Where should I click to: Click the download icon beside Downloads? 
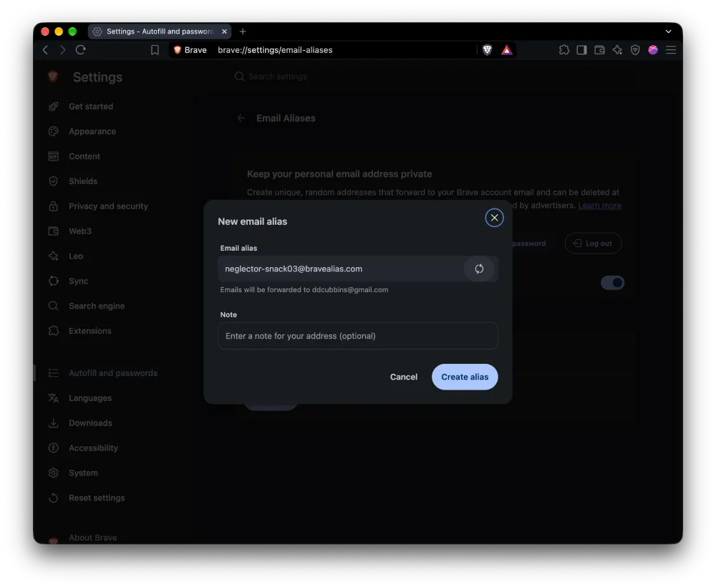(54, 423)
